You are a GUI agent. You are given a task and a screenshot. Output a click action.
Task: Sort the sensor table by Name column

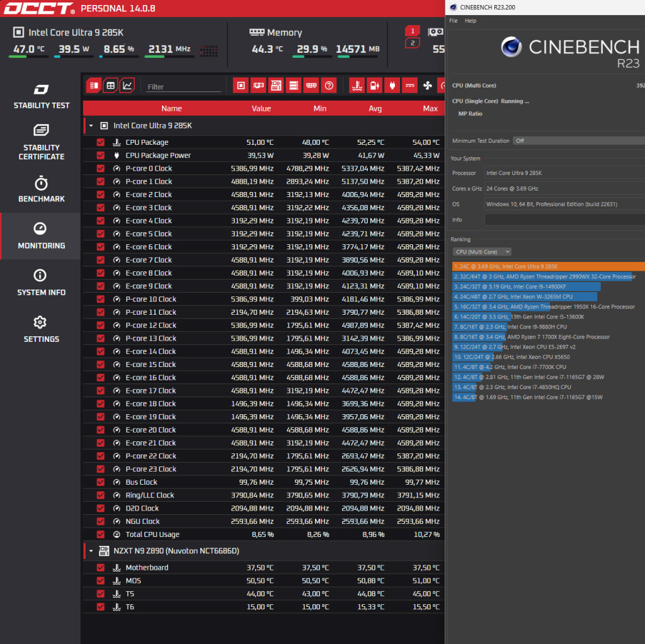(x=171, y=108)
